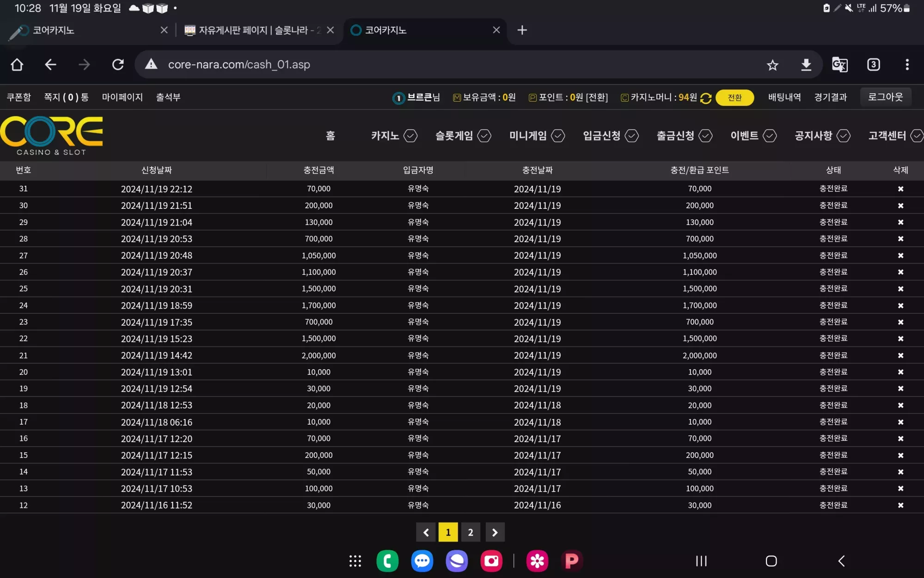924x578 pixels.
Task: Delete record number 24
Action: 900,305
